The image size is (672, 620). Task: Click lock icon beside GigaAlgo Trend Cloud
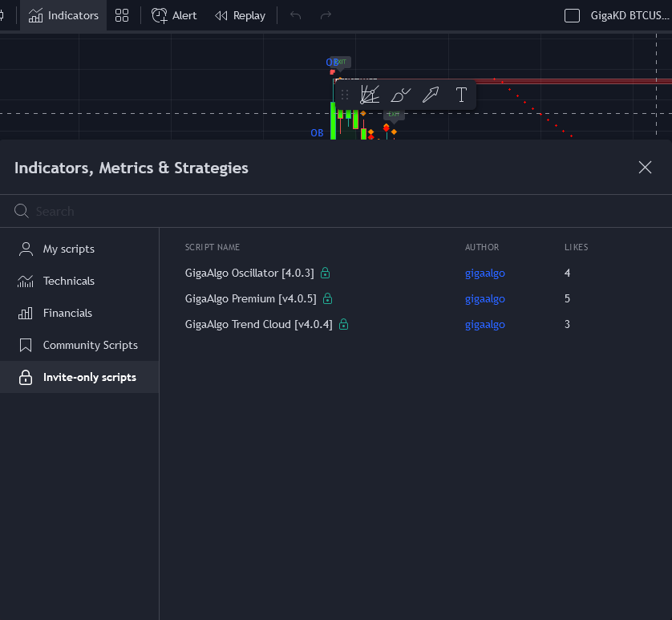click(343, 324)
